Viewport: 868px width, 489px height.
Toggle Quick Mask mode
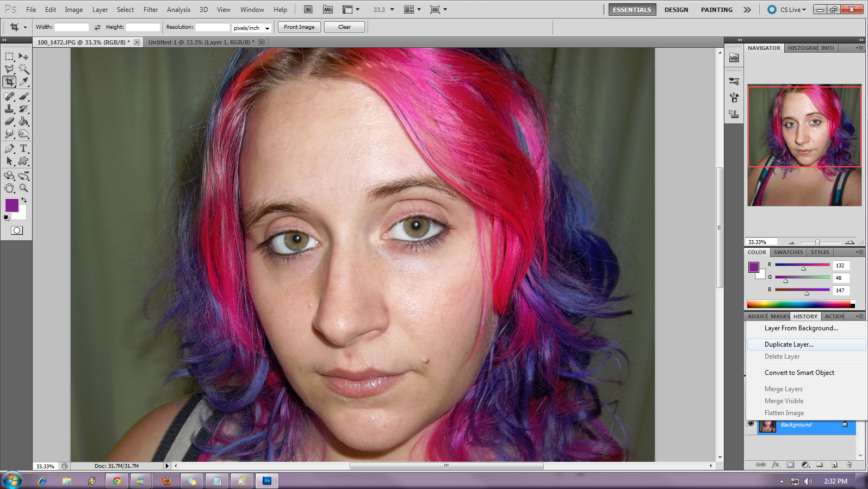coord(17,230)
